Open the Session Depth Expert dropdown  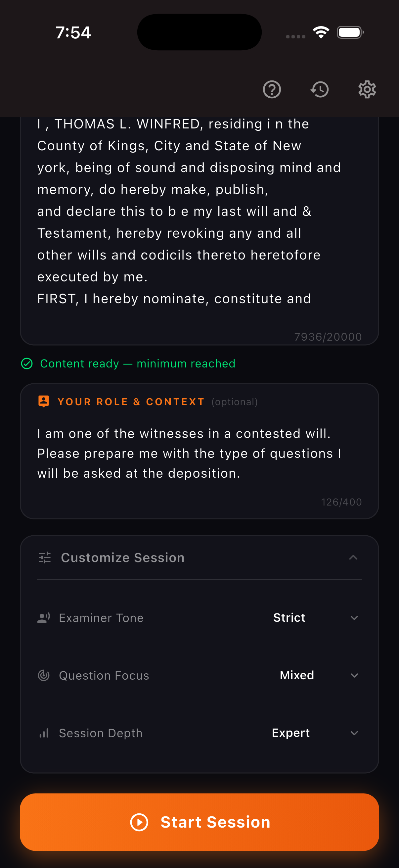tap(315, 733)
